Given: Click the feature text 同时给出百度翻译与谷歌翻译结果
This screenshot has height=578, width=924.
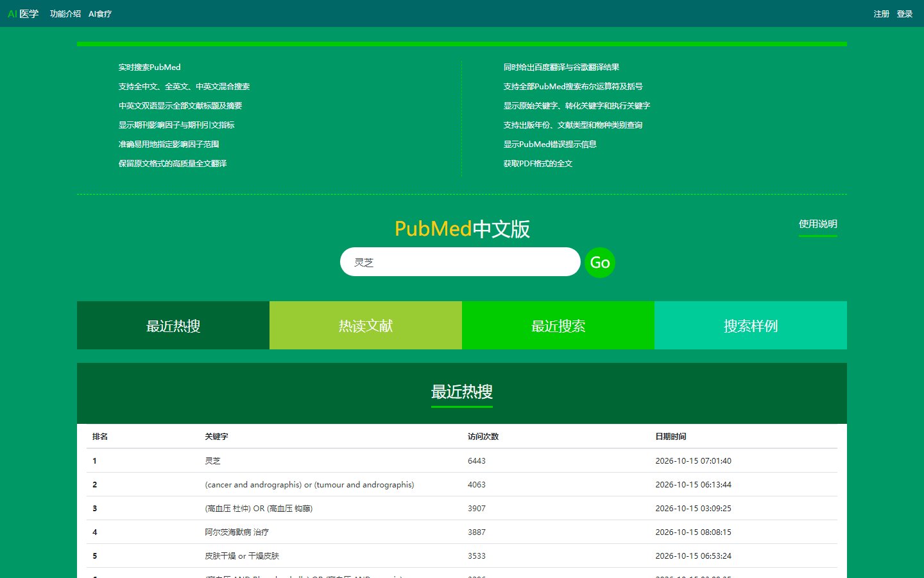Looking at the screenshot, I should point(561,67).
